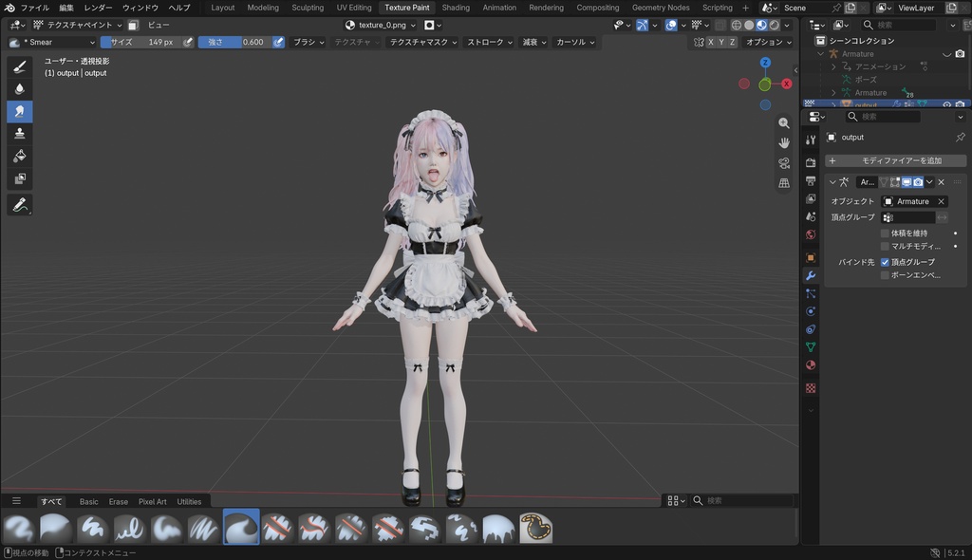This screenshot has height=560, width=972.
Task: Remove the Armature modifier with its X button
Action: pyautogui.click(x=941, y=182)
